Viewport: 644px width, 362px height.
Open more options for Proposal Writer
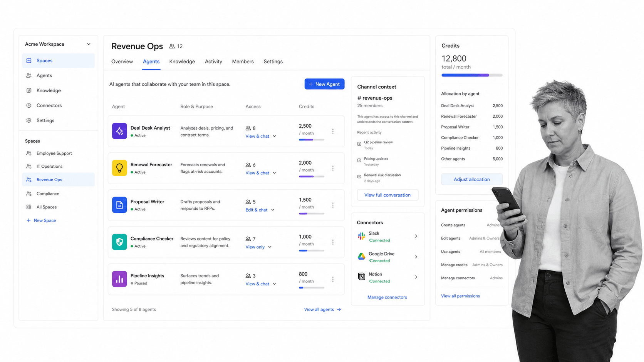point(333,205)
